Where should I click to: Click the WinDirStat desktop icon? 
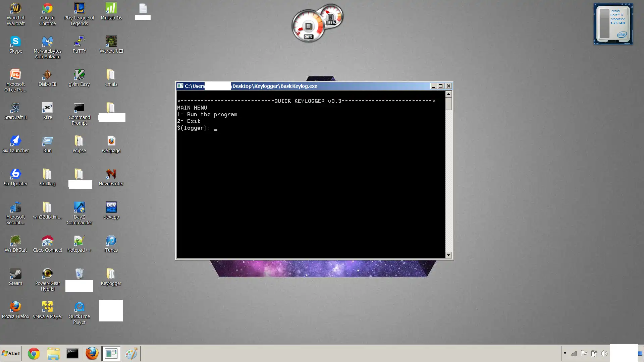click(x=15, y=241)
